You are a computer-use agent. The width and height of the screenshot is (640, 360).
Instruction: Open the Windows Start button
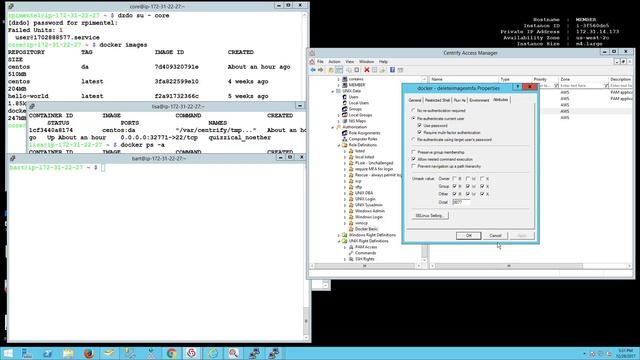(x=8, y=353)
